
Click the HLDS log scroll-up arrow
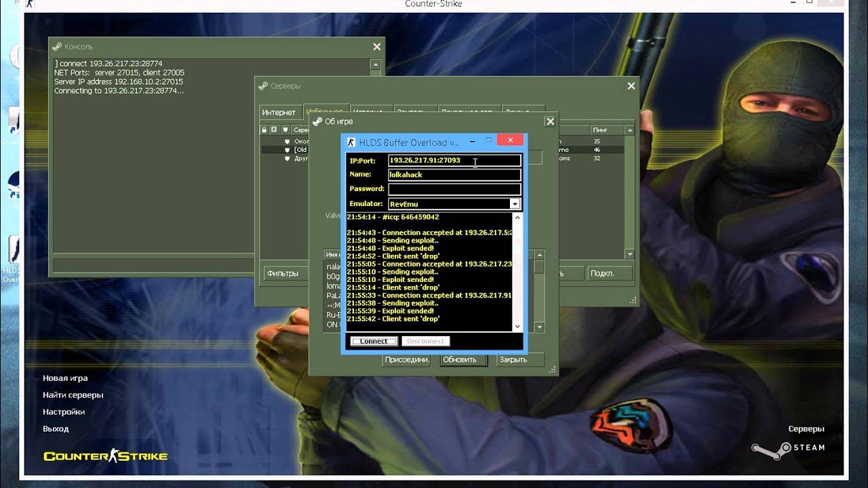517,218
